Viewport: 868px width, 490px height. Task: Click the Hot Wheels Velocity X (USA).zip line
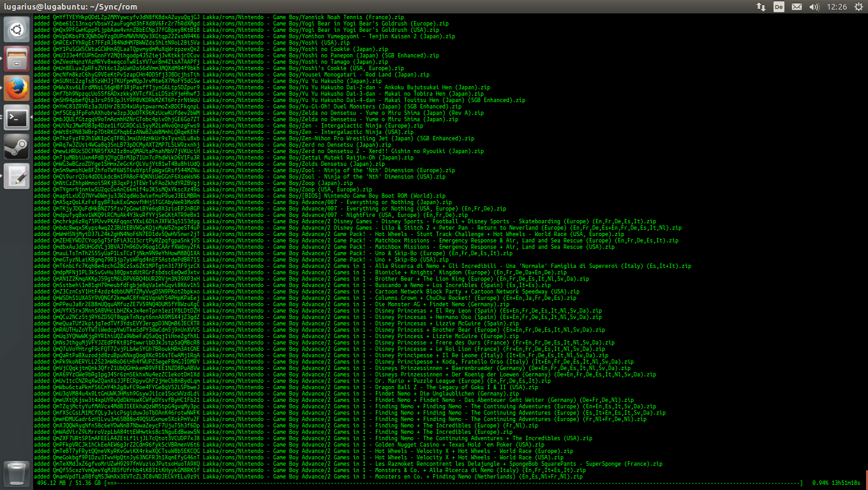300,457
